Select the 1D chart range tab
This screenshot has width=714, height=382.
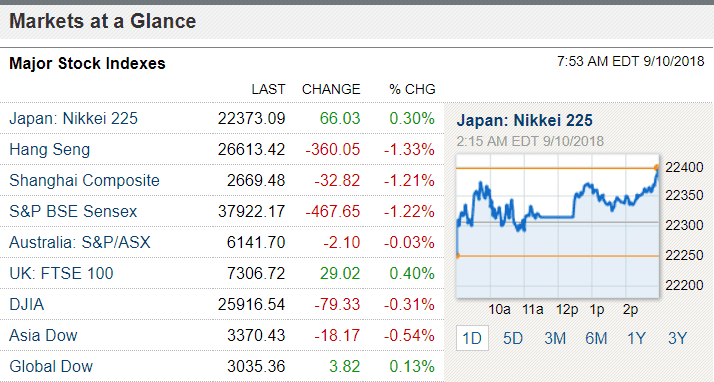click(472, 338)
